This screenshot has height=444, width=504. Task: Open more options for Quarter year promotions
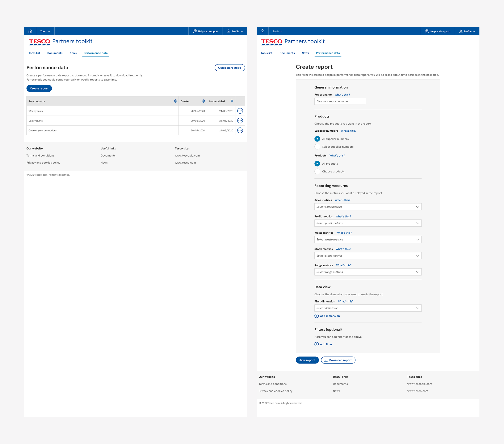pos(240,130)
